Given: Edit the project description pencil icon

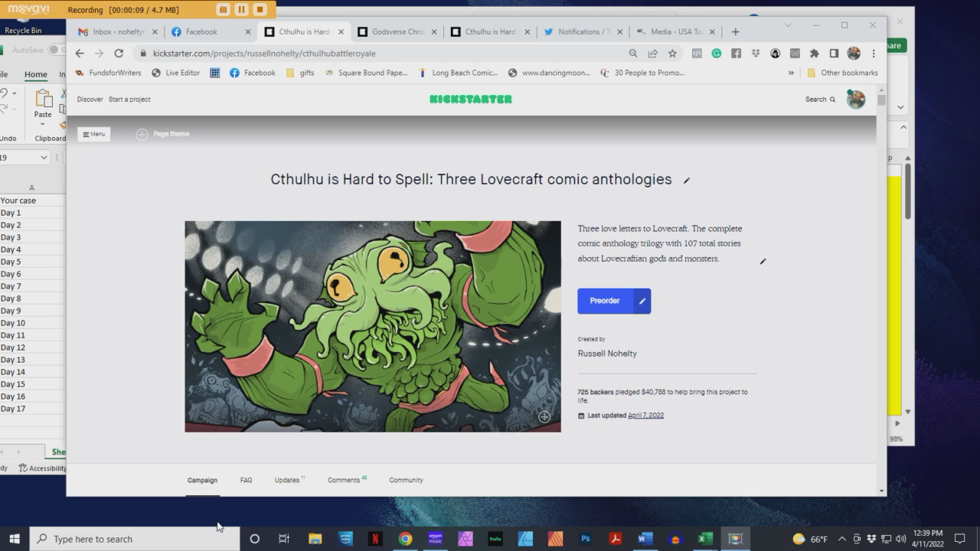Looking at the screenshot, I should click(x=763, y=262).
